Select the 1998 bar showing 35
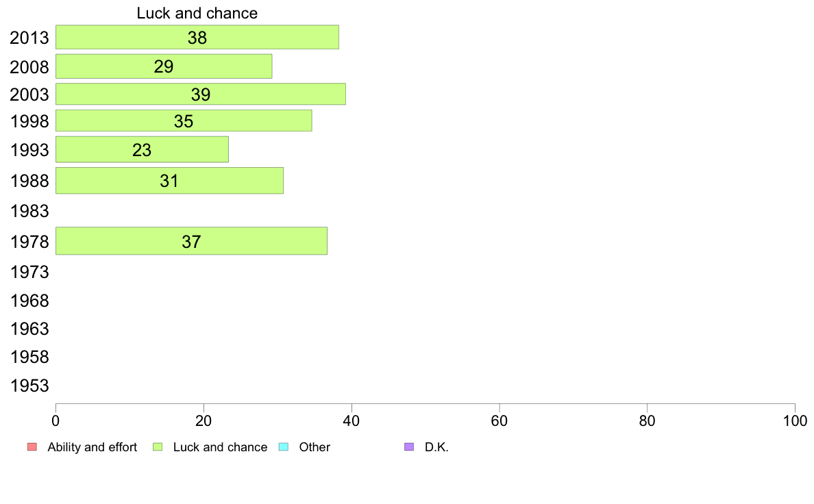 pyautogui.click(x=184, y=121)
